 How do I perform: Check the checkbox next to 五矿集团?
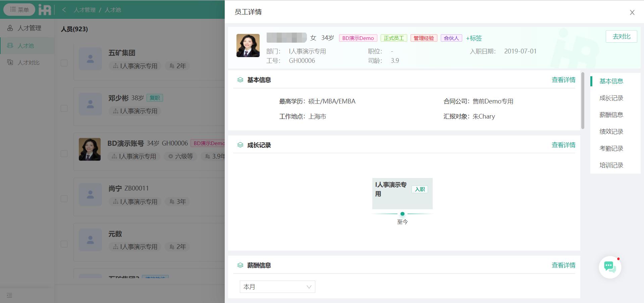tap(64, 63)
